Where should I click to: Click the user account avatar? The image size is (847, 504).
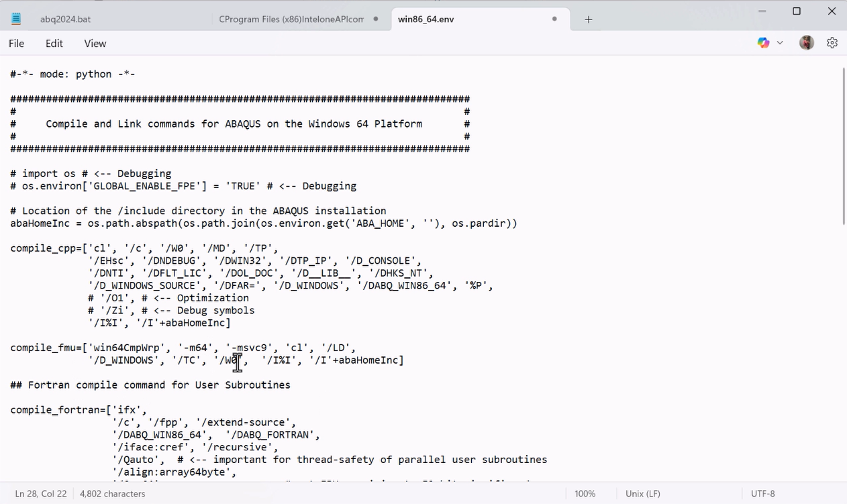806,42
